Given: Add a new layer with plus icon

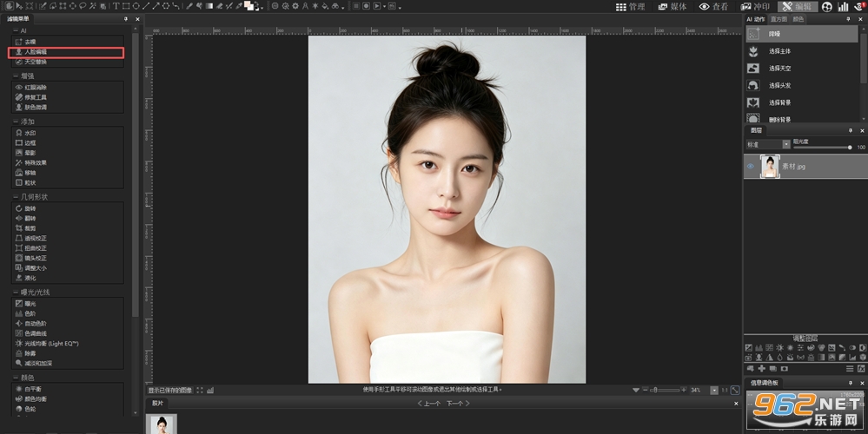Looking at the screenshot, I should coord(762,368).
